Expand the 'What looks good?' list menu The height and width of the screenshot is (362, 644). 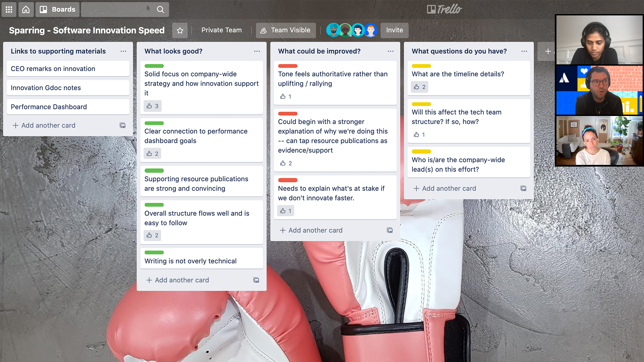257,51
